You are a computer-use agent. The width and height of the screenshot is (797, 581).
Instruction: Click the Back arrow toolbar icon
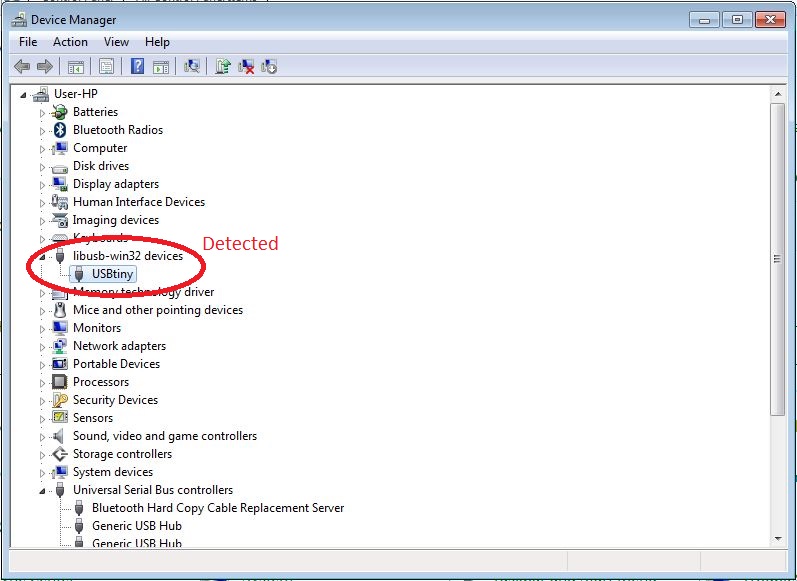22,66
